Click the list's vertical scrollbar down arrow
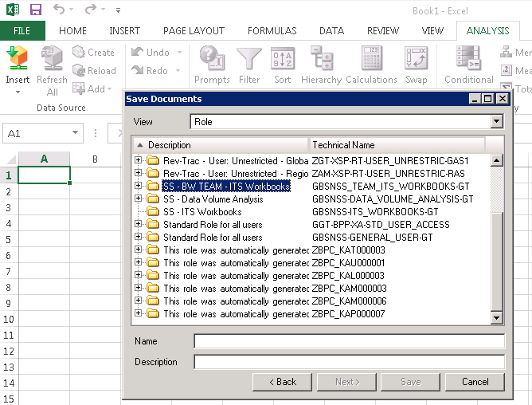The image size is (532, 405). (498, 319)
